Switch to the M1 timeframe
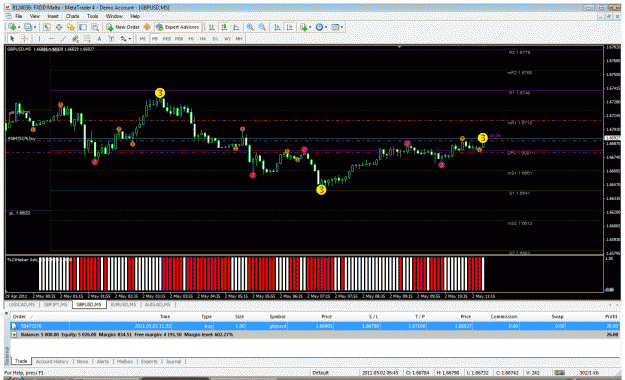 pos(142,39)
